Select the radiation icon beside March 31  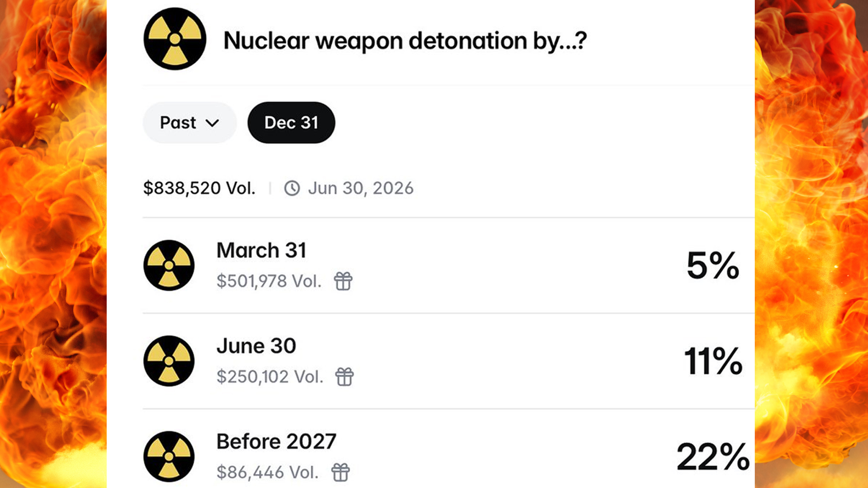tap(169, 265)
